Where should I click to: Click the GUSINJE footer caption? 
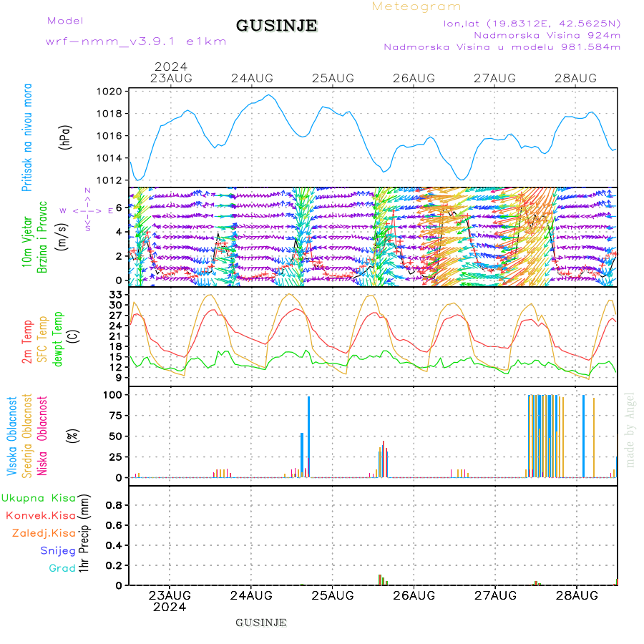260,623
